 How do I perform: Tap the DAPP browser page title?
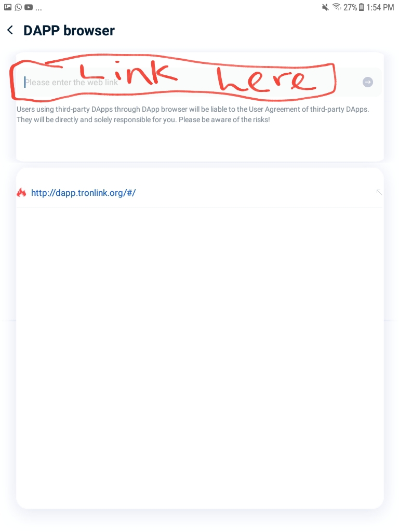point(69,31)
